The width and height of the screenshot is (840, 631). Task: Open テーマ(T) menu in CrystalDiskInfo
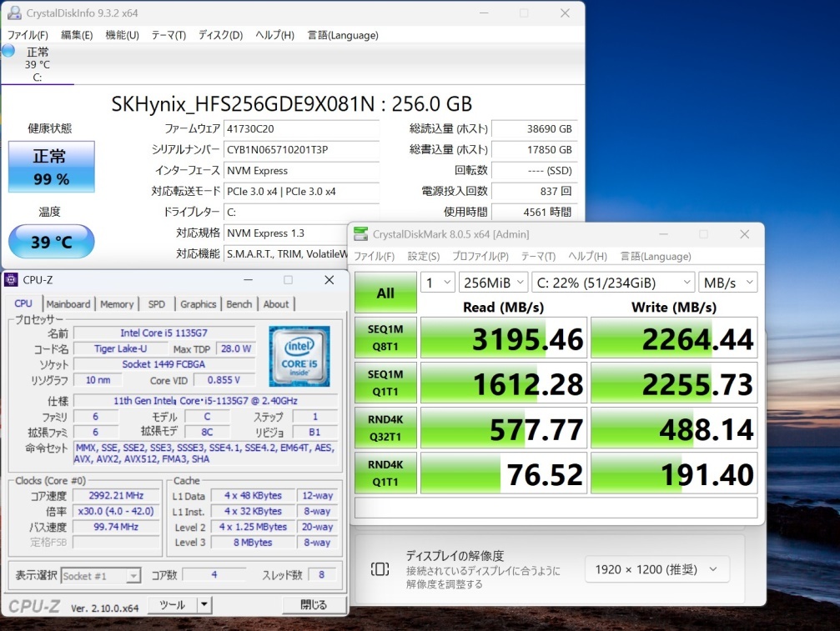coord(169,35)
